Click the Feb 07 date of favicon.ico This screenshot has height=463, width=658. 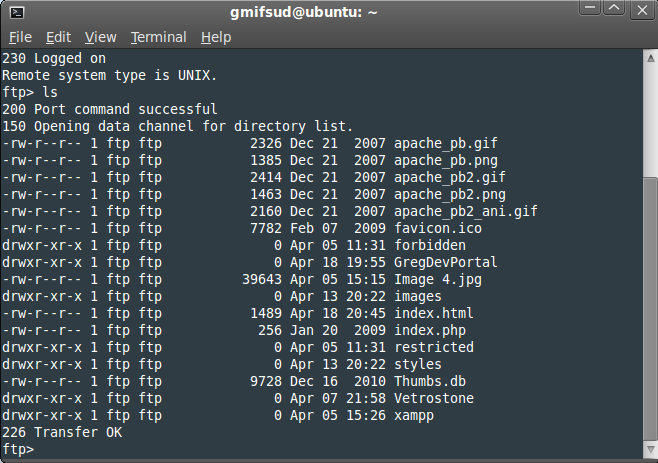[314, 228]
